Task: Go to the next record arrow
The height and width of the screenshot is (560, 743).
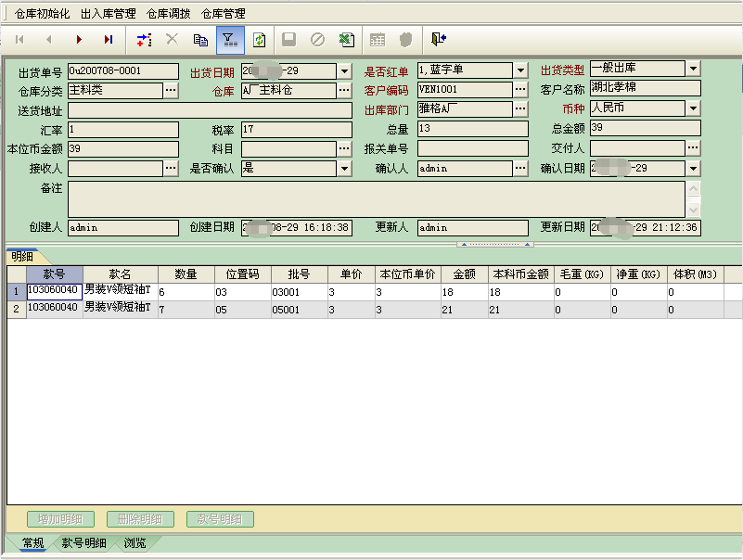Action: (79, 40)
